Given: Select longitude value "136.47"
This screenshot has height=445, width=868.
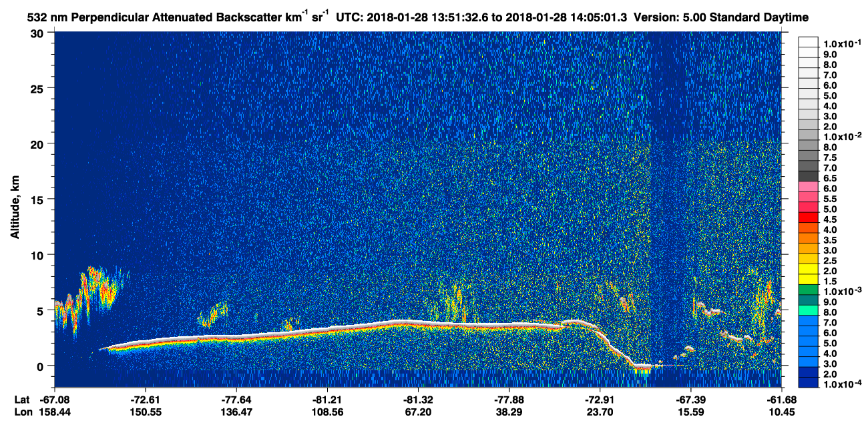Looking at the screenshot, I should (x=236, y=412).
